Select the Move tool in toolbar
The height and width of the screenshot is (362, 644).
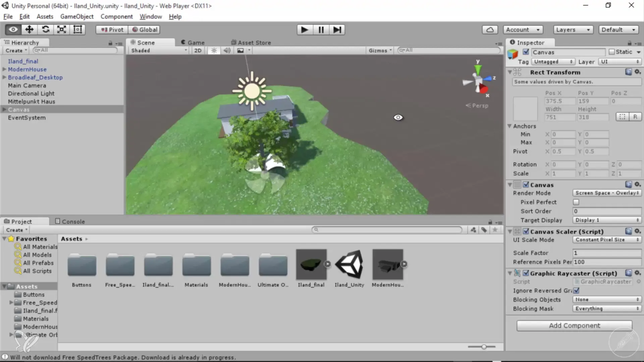click(29, 29)
